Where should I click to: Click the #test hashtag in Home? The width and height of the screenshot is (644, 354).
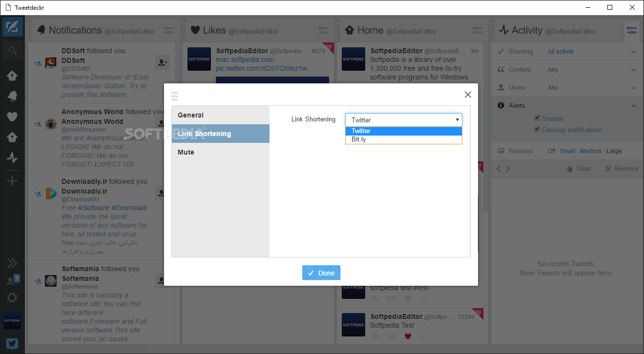tap(421, 288)
